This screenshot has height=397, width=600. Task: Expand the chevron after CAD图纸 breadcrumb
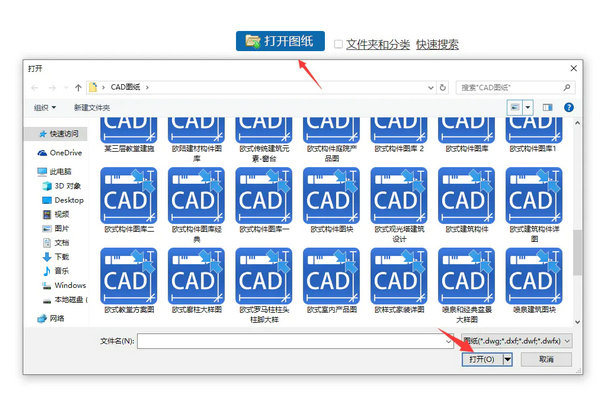tap(147, 87)
